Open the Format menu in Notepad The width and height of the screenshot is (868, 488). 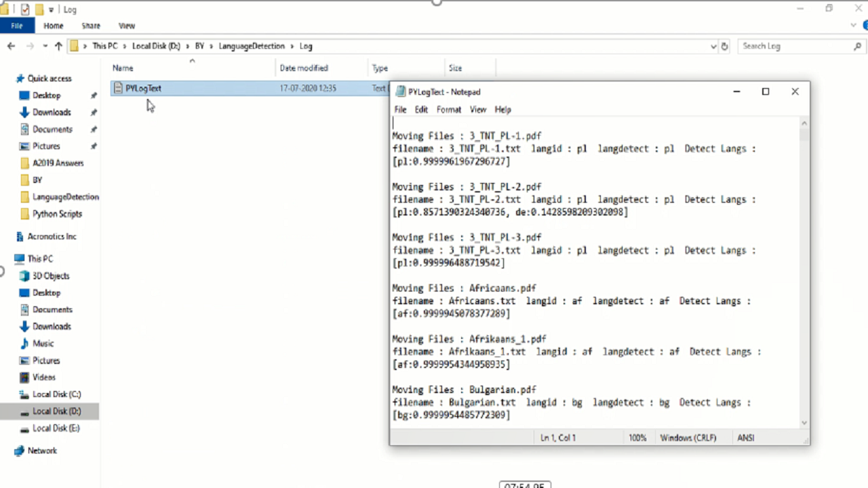click(x=448, y=110)
